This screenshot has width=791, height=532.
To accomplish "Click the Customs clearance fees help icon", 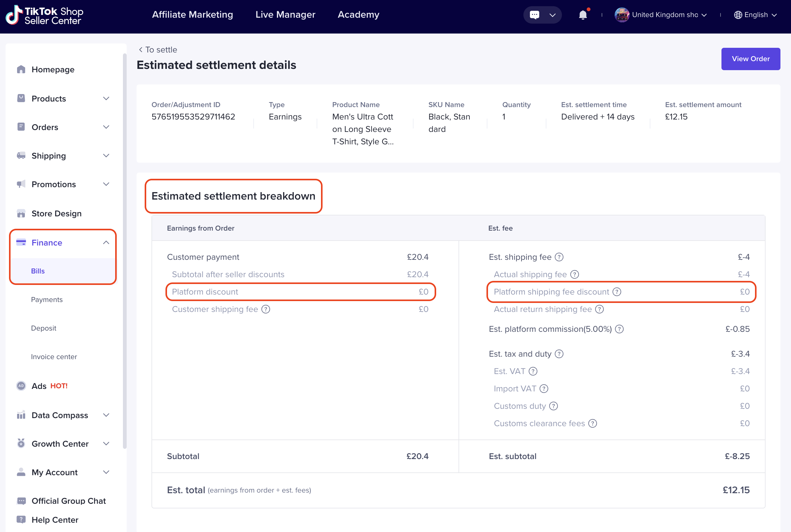I will pyautogui.click(x=593, y=423).
